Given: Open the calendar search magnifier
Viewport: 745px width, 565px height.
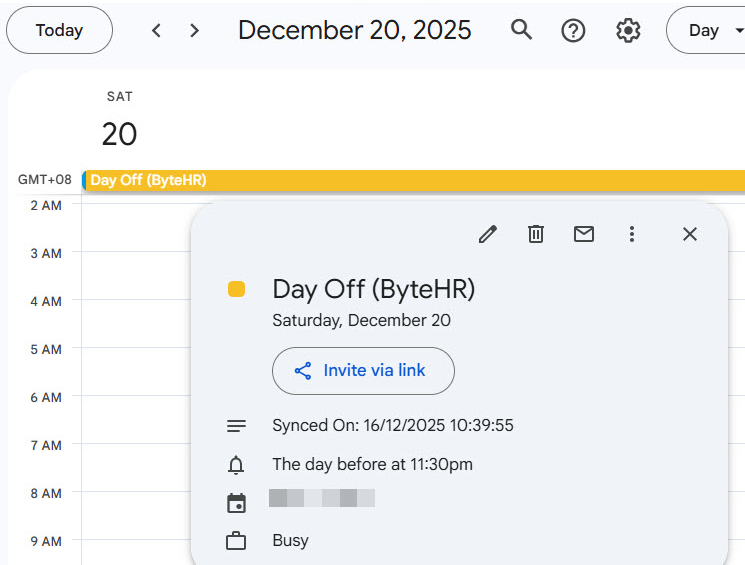Looking at the screenshot, I should pos(521,30).
